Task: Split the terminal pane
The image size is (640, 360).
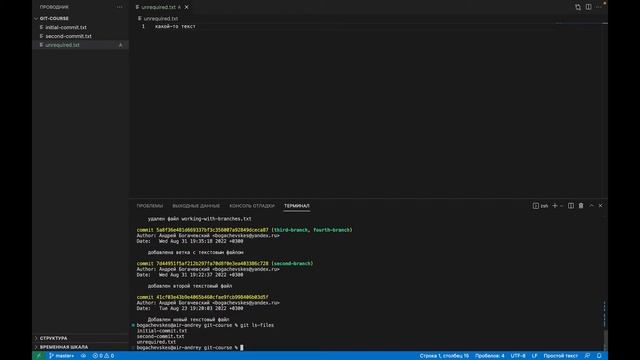Action: coord(571,206)
